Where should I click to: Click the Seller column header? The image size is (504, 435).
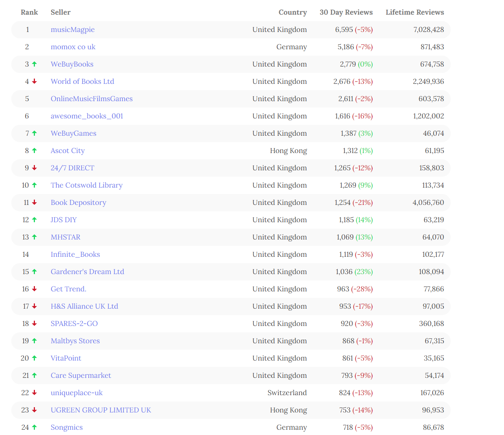(x=60, y=12)
